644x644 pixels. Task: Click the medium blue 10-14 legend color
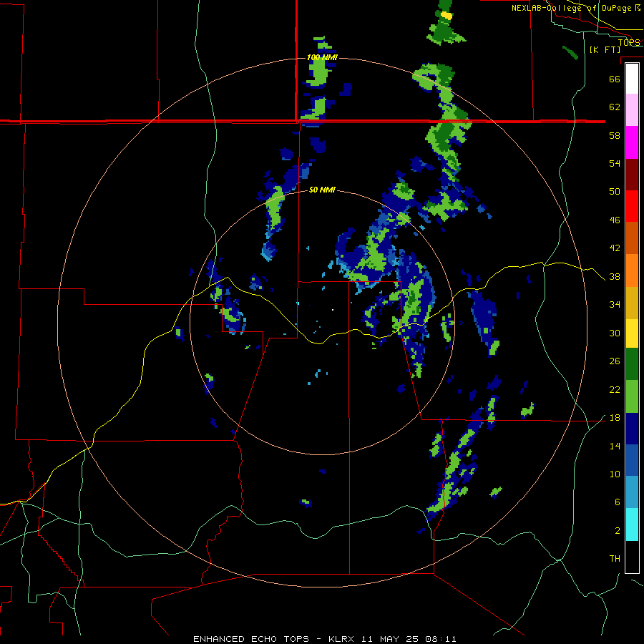[632, 460]
